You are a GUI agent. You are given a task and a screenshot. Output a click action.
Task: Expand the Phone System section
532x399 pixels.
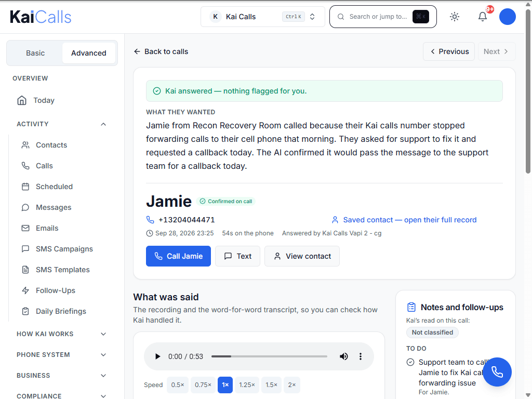pos(61,355)
